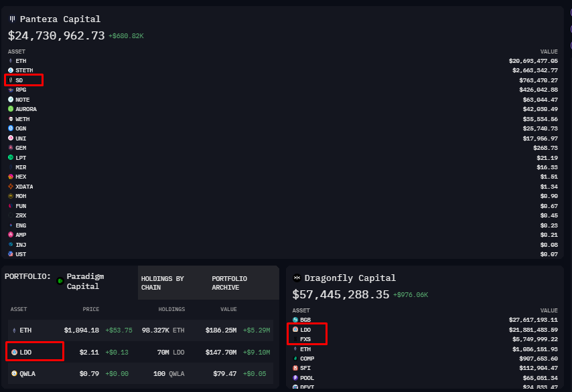The image size is (572, 392).
Task: Click the WETH token icon
Action: [x=11, y=119]
